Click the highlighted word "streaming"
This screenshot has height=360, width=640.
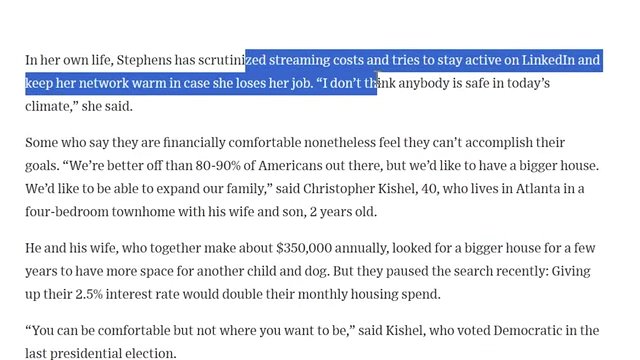[x=299, y=60]
